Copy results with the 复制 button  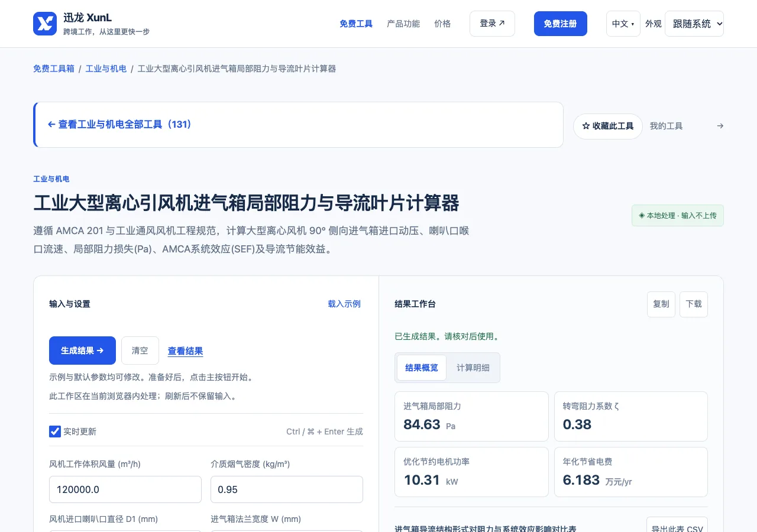661,304
